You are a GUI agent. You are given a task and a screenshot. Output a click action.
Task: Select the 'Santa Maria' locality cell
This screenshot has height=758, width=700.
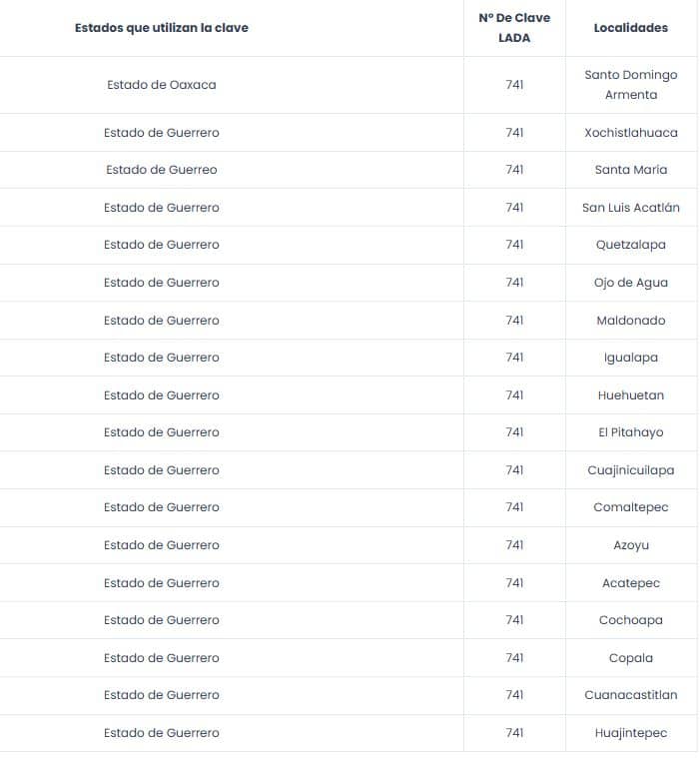click(631, 170)
